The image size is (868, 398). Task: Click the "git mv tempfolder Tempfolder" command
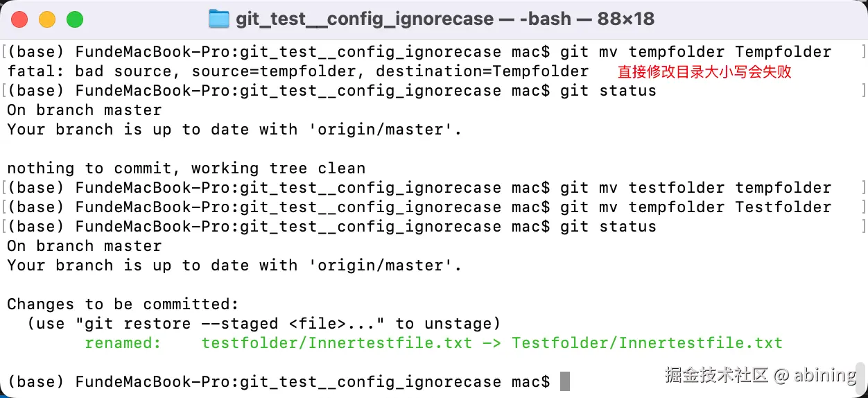click(x=695, y=52)
